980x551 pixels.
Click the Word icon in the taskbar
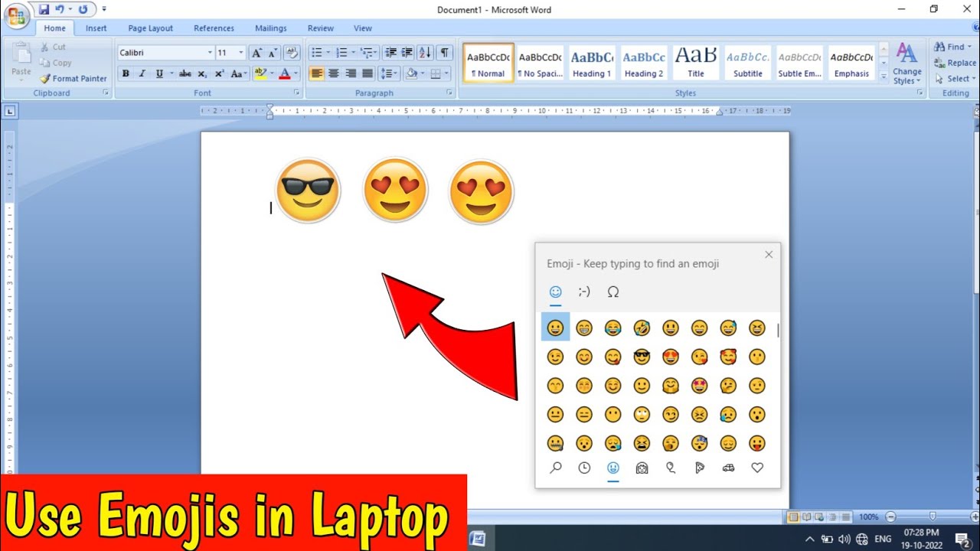pyautogui.click(x=478, y=538)
